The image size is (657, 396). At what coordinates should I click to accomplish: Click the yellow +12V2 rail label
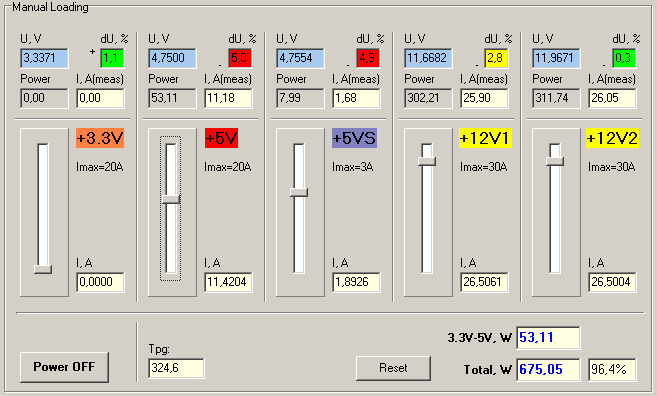[x=613, y=138]
